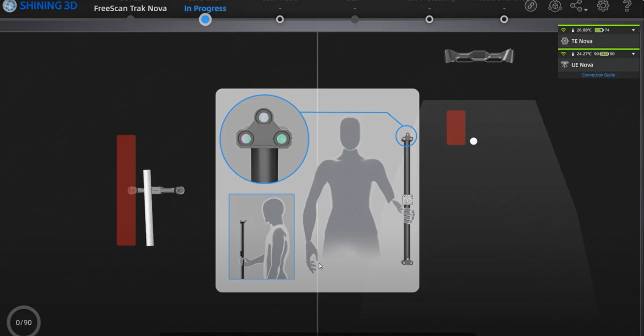The image size is (644, 336).
Task: Click the 0/90 calibration progress ring
Action: [23, 322]
